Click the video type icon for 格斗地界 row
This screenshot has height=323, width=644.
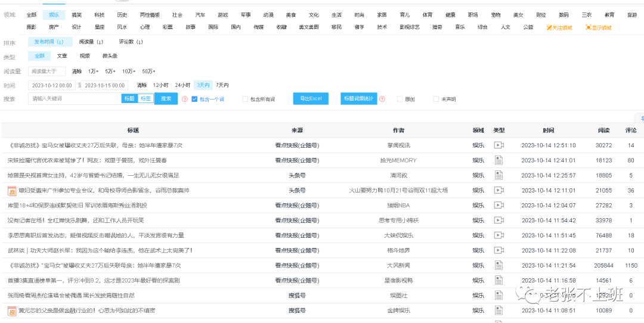[499, 250]
